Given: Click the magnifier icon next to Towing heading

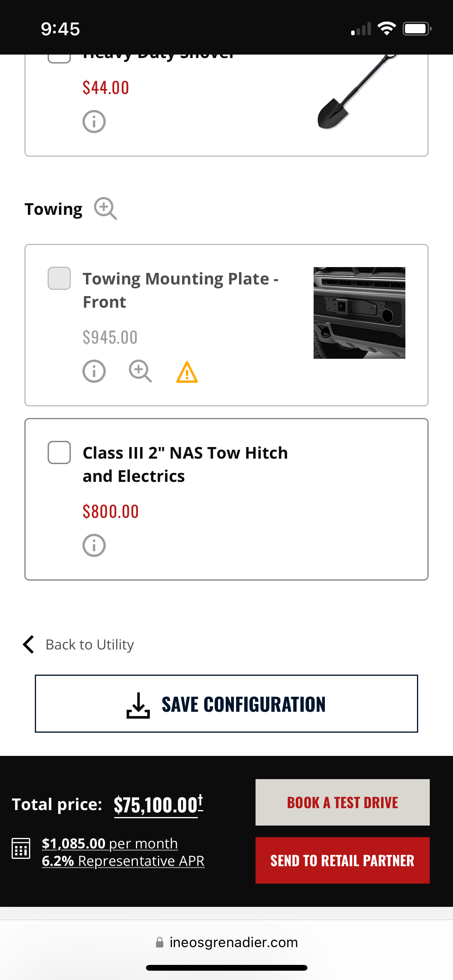Looking at the screenshot, I should tap(105, 209).
